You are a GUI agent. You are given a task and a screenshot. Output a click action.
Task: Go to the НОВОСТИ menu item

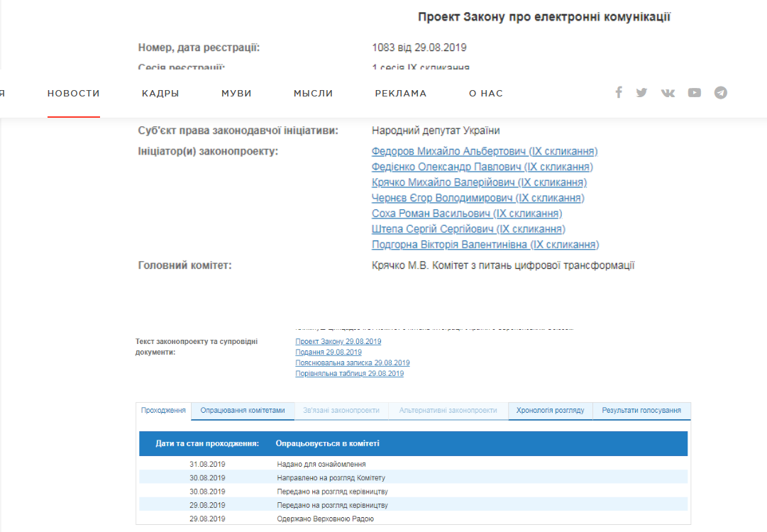[x=73, y=94]
